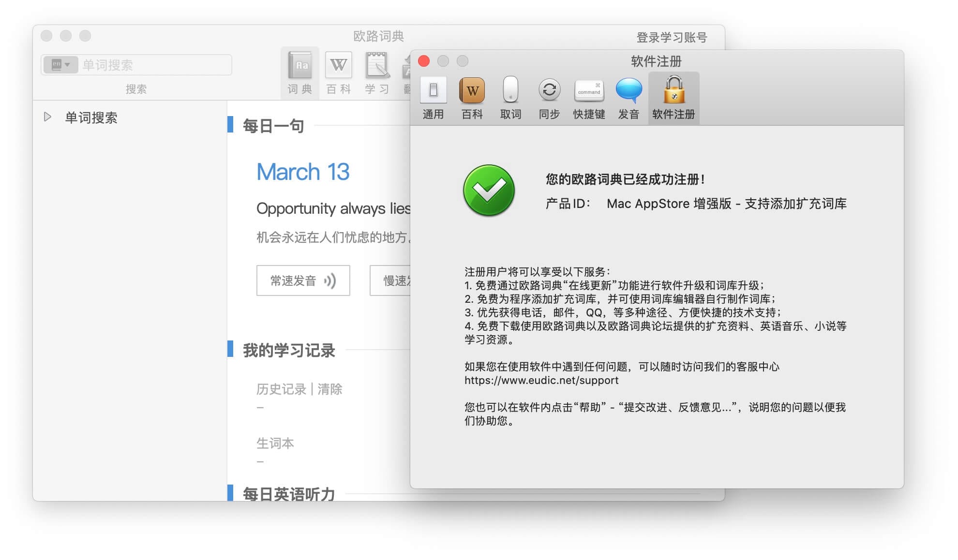Open the 百科 preferences tab in 软件注册 window
958x560 pixels.
click(x=472, y=98)
